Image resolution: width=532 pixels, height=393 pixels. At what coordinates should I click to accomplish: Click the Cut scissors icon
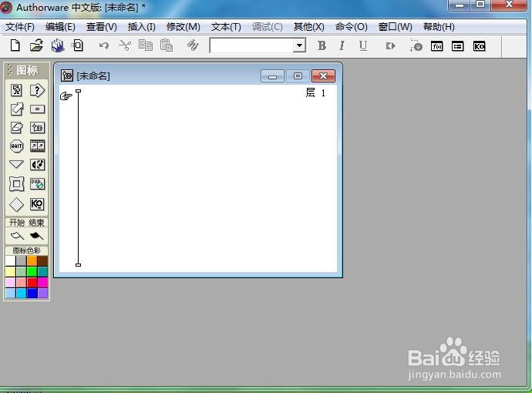pos(125,45)
